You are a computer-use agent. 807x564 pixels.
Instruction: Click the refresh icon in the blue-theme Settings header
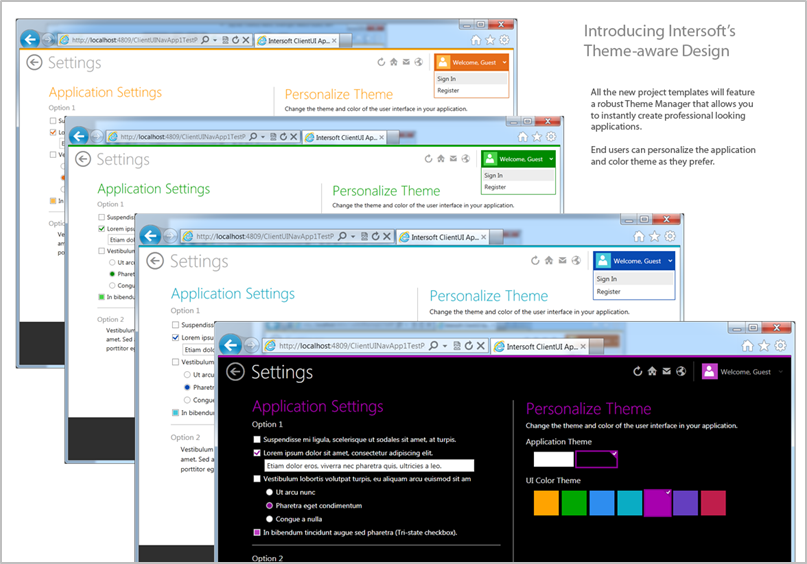[535, 260]
